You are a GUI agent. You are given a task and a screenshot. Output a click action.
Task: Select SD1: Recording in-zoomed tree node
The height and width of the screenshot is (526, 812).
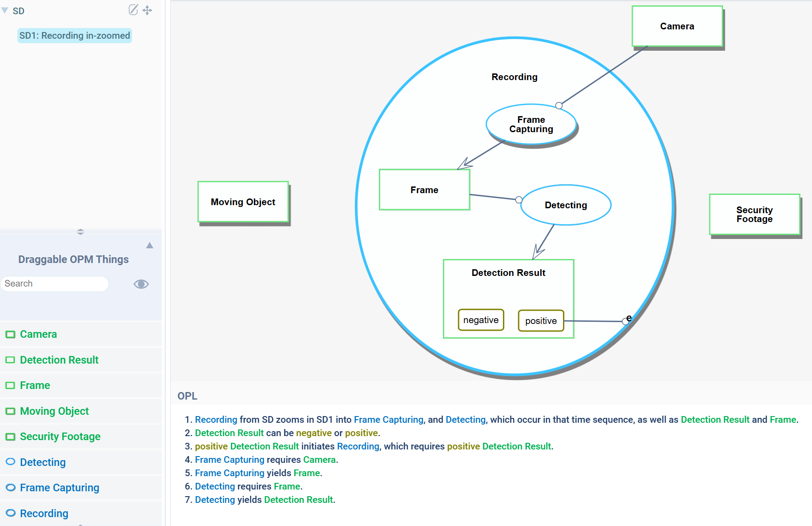click(75, 36)
